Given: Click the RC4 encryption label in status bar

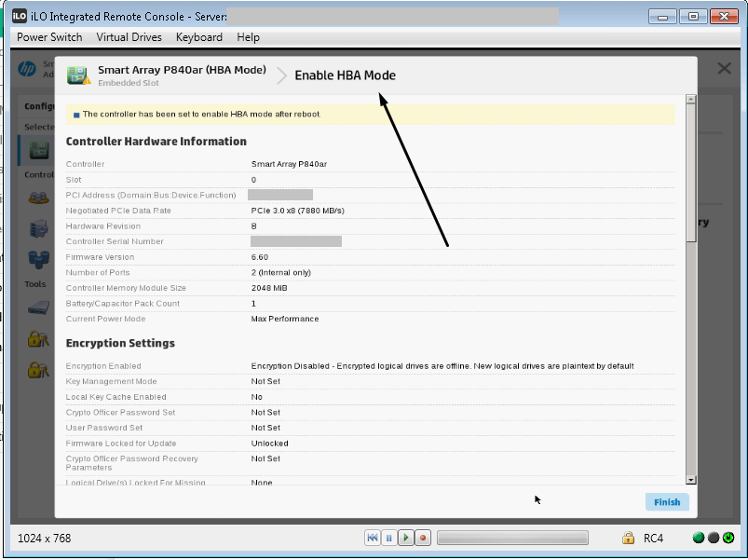Looking at the screenshot, I should pyautogui.click(x=653, y=538).
